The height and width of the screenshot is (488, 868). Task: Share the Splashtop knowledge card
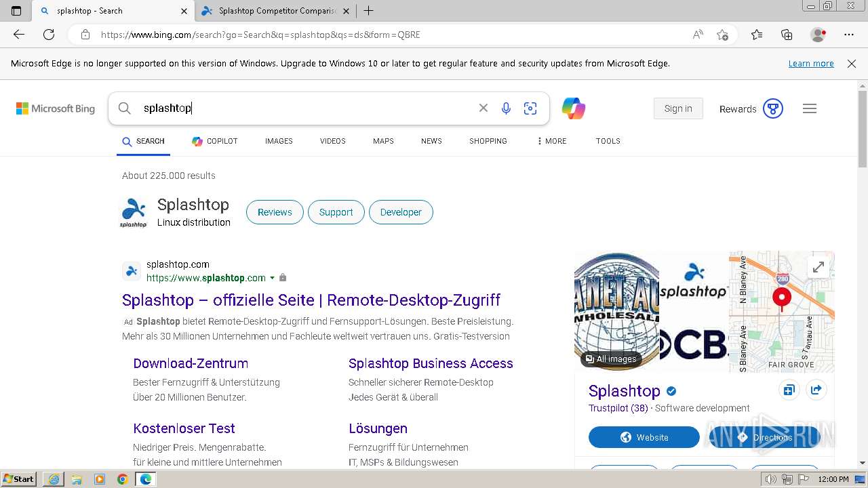816,390
